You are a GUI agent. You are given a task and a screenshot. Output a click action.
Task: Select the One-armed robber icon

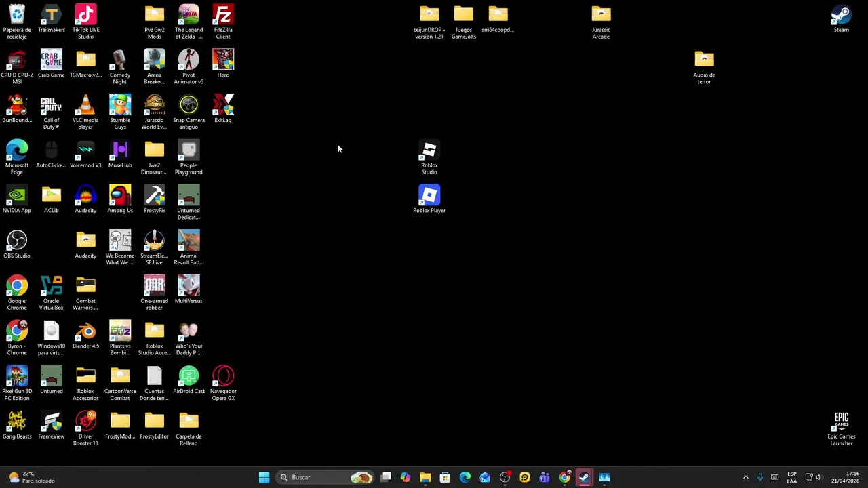[x=155, y=293]
